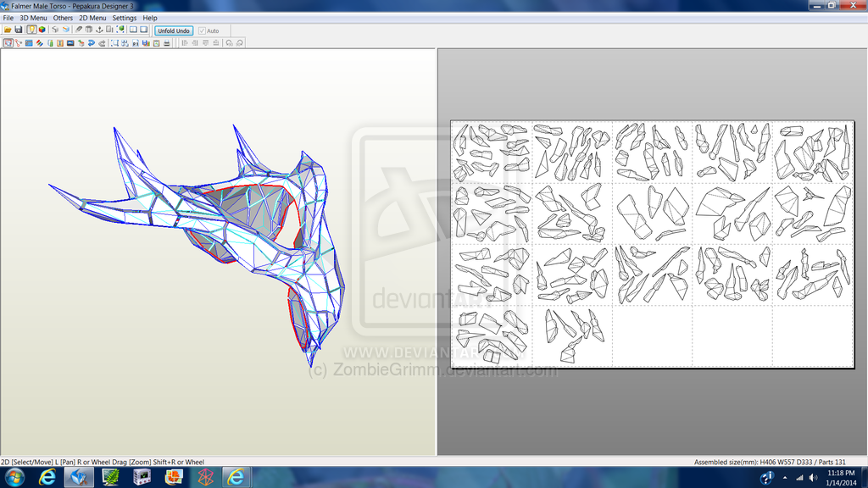Click the anchor icon in the toolbar
The height and width of the screenshot is (488, 868).
click(x=100, y=30)
